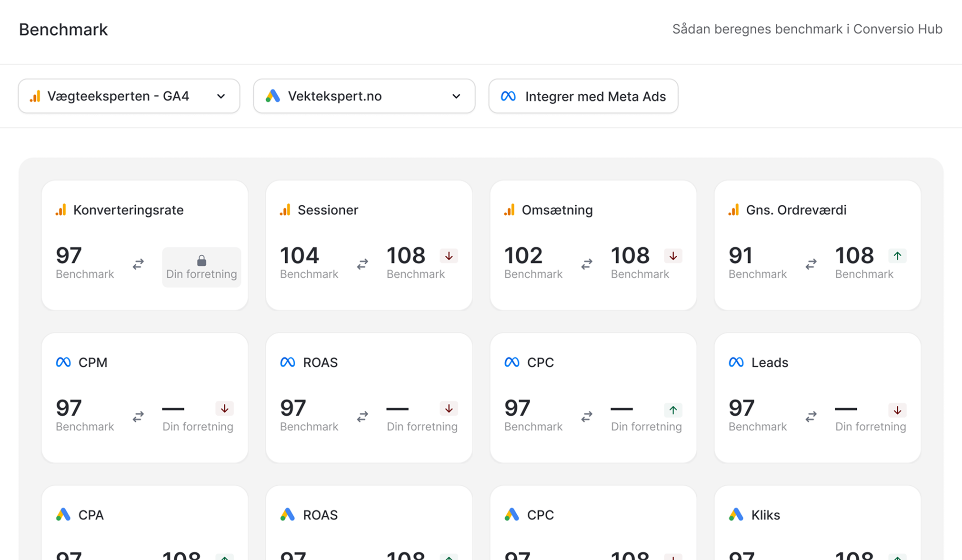Click the Meta icon in the Integrer button
Screen dimensions: 962x560
(508, 96)
